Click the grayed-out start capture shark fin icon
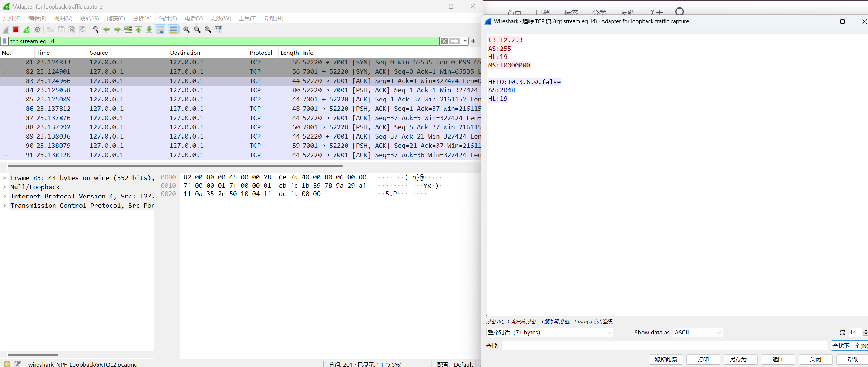 [x=6, y=30]
